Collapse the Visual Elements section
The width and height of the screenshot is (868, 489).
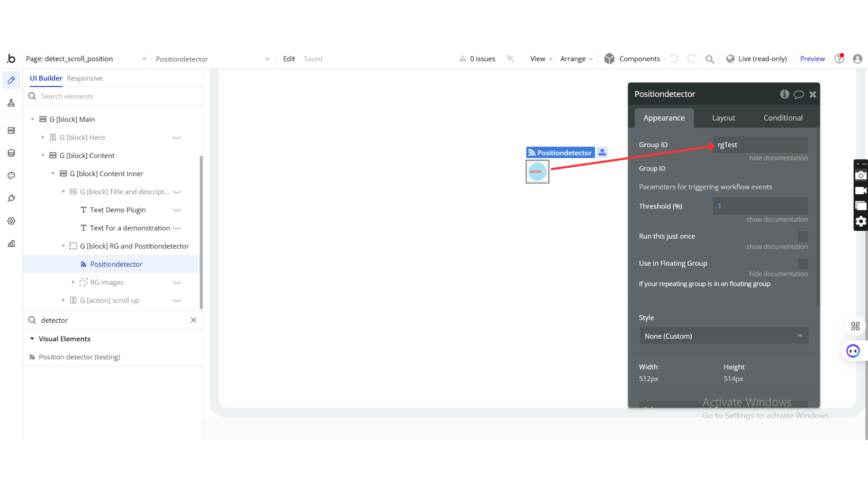[x=32, y=339]
